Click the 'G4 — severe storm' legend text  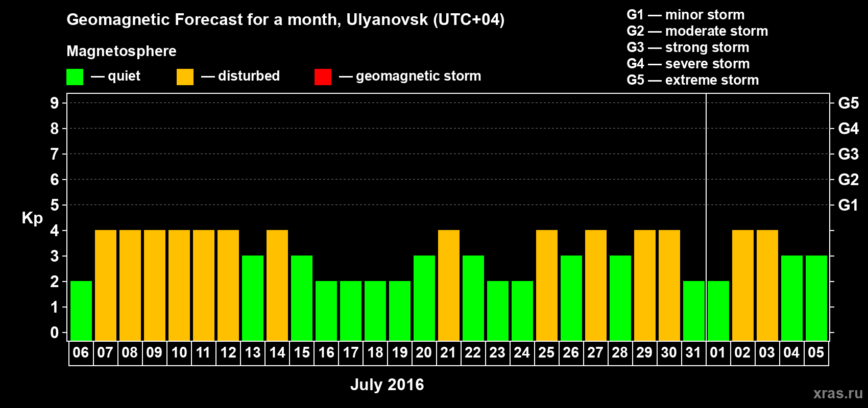(688, 64)
